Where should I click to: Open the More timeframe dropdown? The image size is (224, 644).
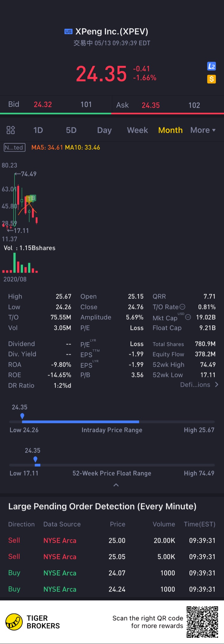(x=203, y=130)
